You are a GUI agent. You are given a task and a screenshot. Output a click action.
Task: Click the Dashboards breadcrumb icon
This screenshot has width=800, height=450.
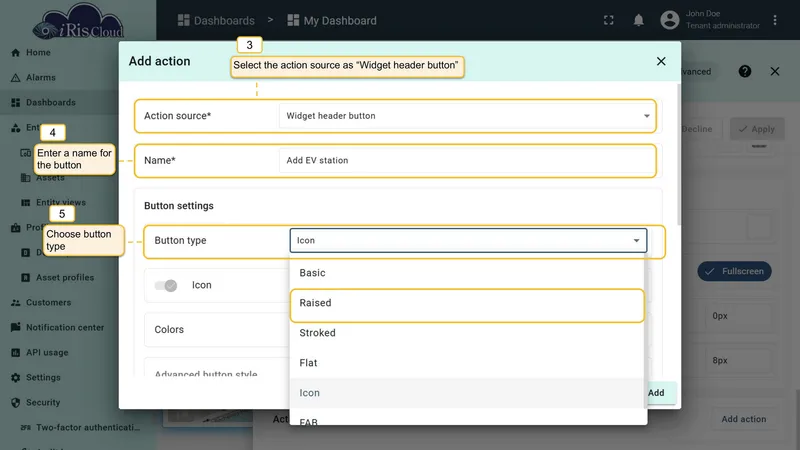[x=183, y=20]
